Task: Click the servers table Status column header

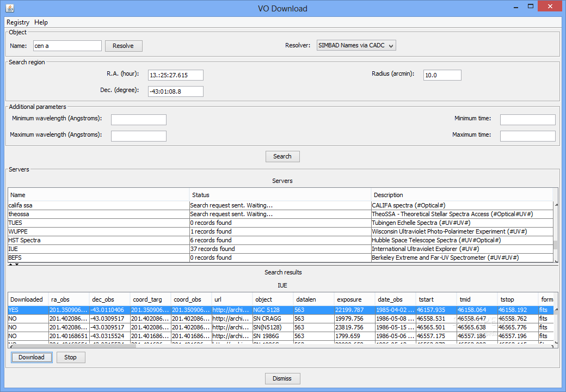Action: 280,195
